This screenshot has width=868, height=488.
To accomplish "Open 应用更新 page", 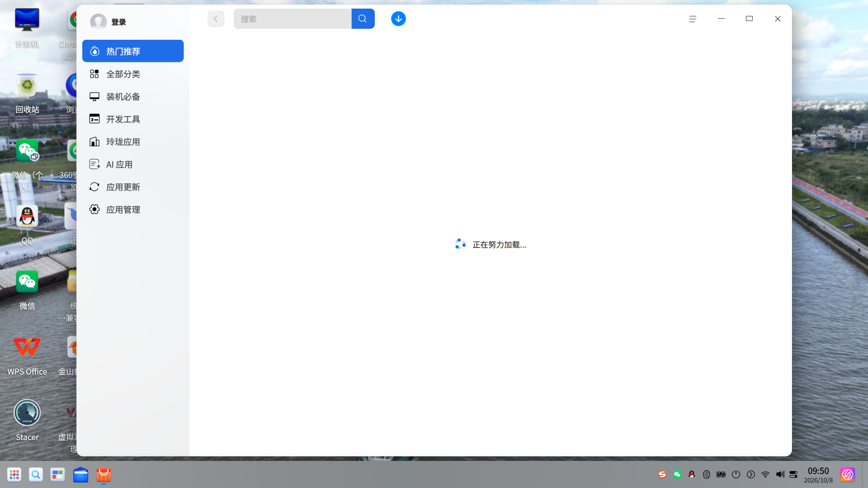I will coord(133,187).
